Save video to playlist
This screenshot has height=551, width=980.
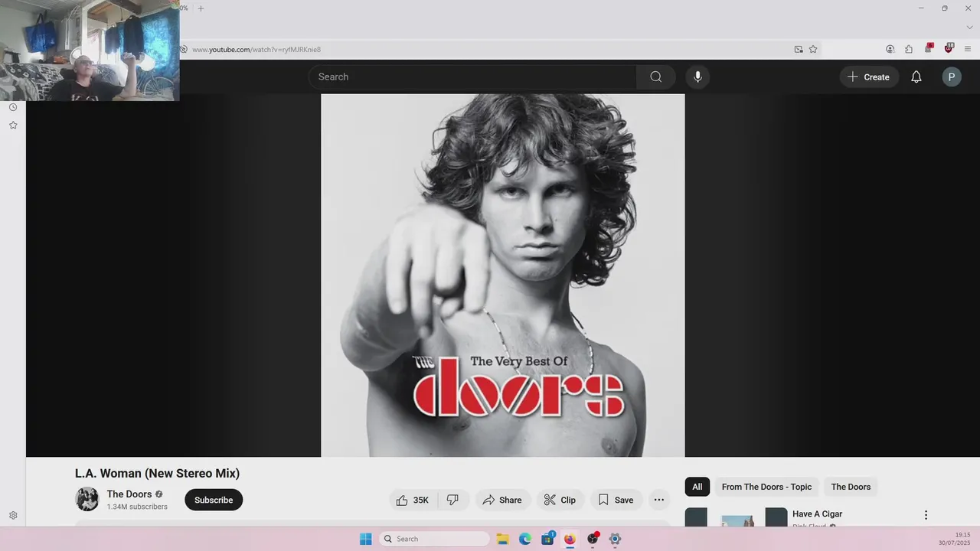coord(616,500)
